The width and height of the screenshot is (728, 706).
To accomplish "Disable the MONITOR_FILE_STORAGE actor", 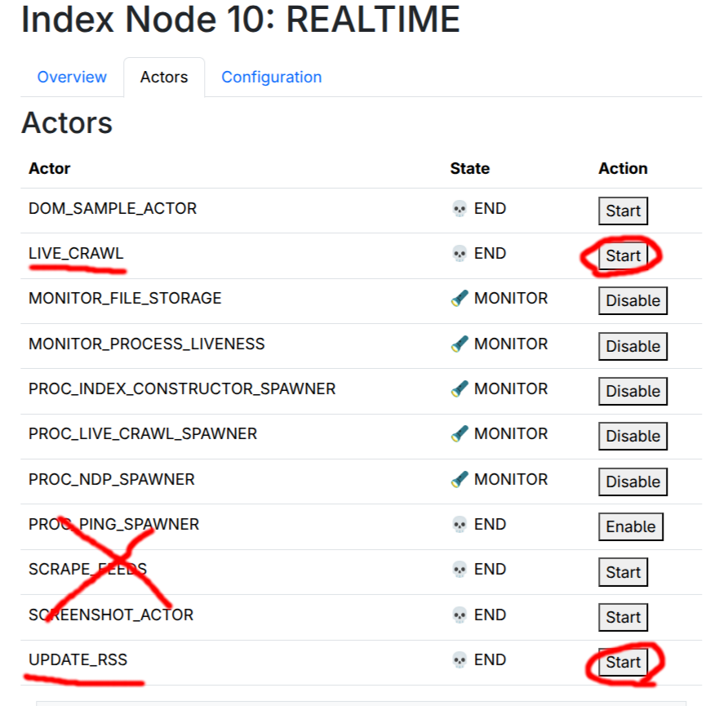I will point(633,300).
